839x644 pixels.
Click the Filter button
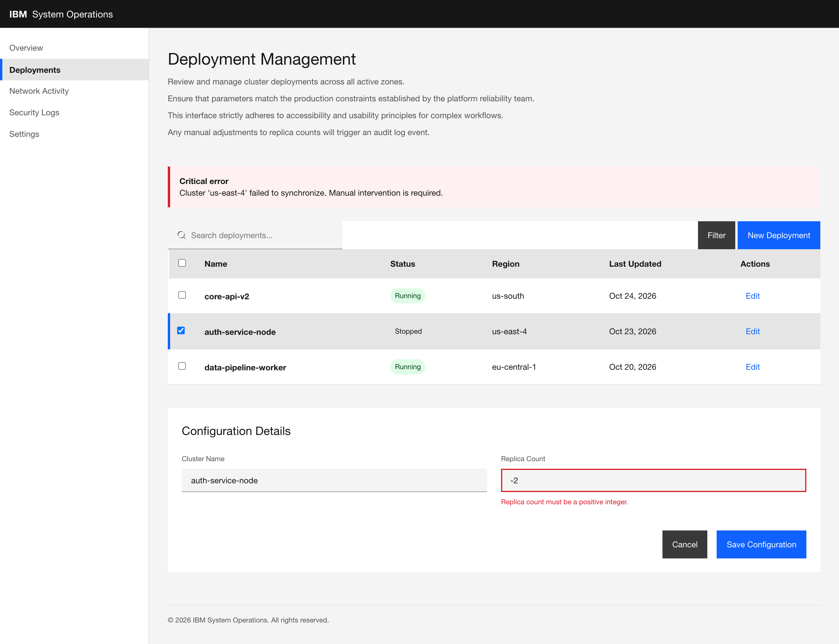716,235
